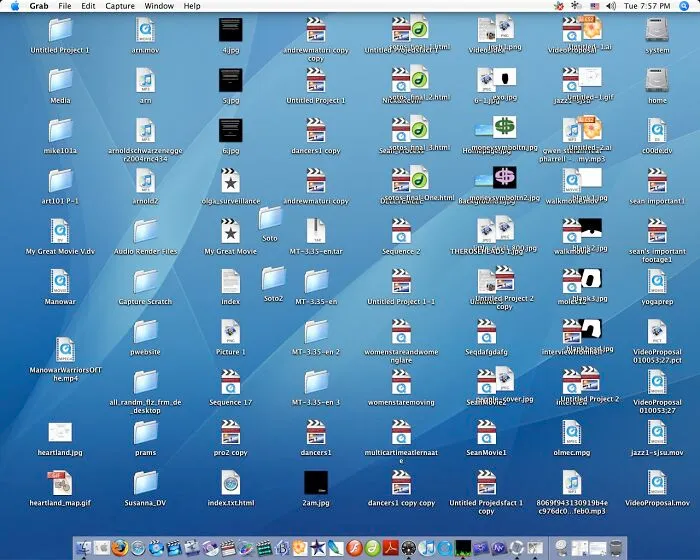
Task: Select the Soto2 folder
Action: pos(274,278)
